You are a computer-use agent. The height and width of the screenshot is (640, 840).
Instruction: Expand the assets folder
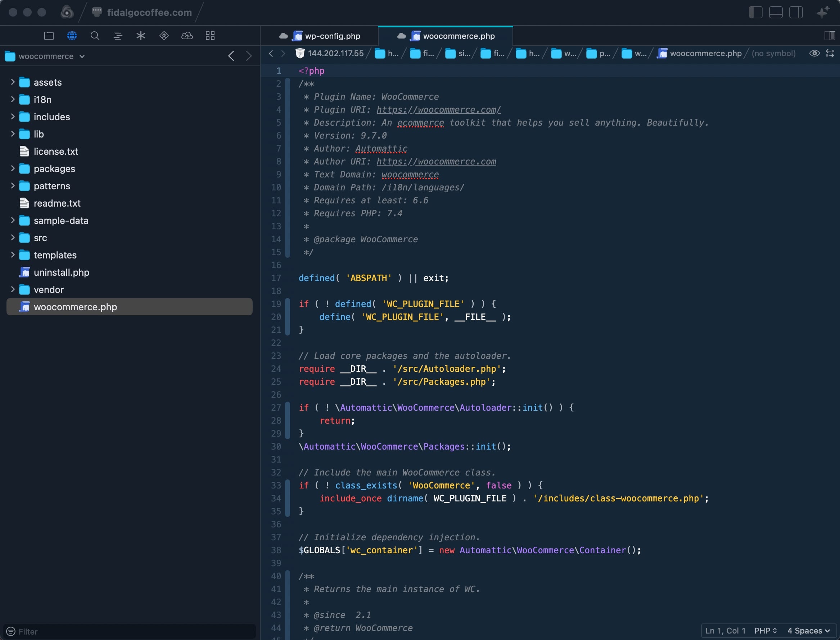13,82
